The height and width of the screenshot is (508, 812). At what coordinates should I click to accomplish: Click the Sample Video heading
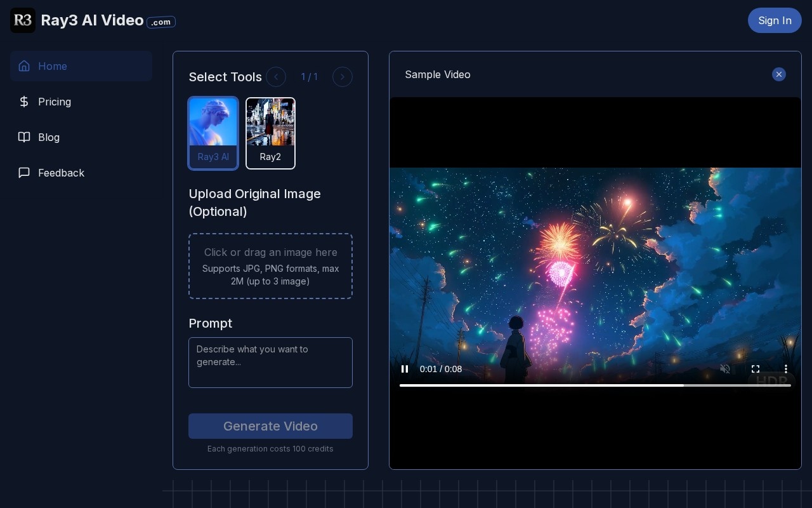tap(438, 74)
